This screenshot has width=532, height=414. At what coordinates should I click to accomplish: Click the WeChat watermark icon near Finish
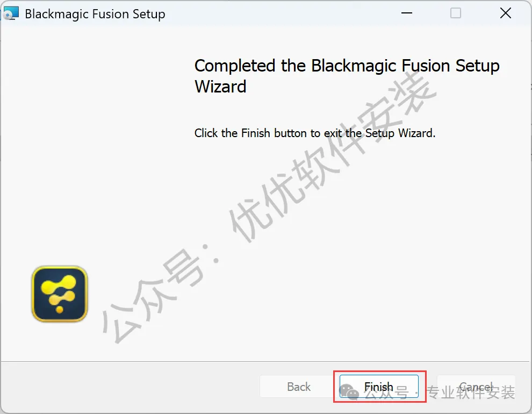(349, 392)
